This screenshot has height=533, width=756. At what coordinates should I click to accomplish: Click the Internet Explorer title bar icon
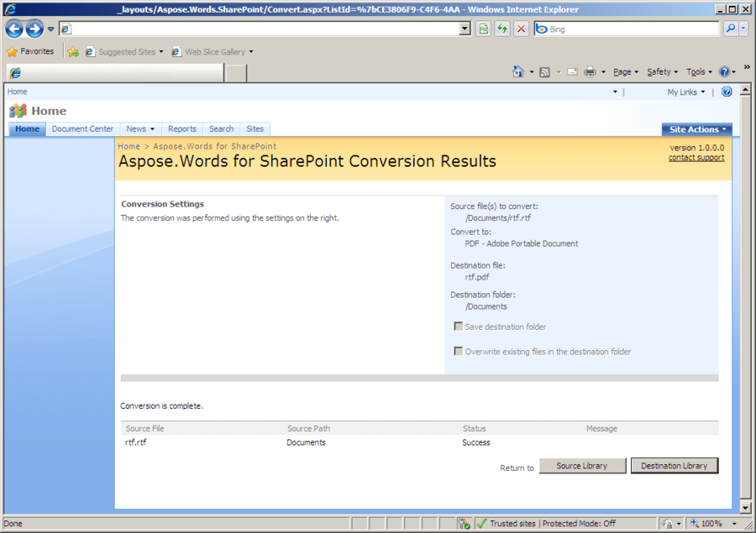tap(9, 8)
